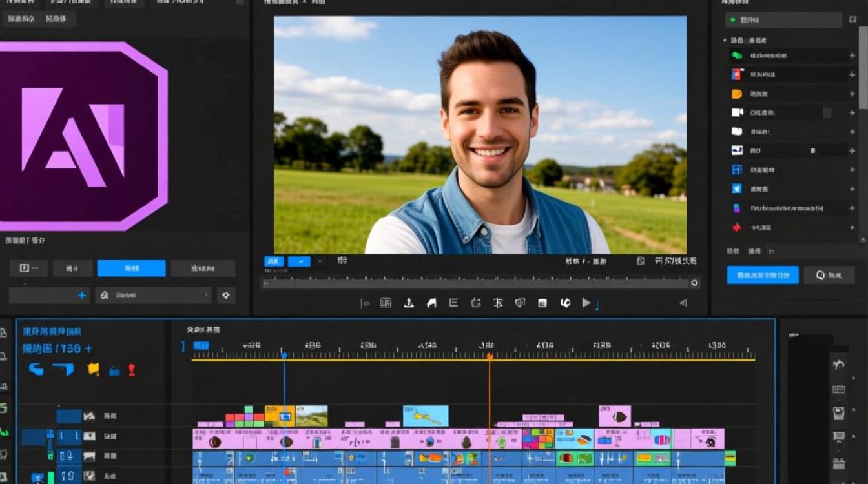Choose the blue star icon in effects list
868x484 pixels.
coord(737,188)
